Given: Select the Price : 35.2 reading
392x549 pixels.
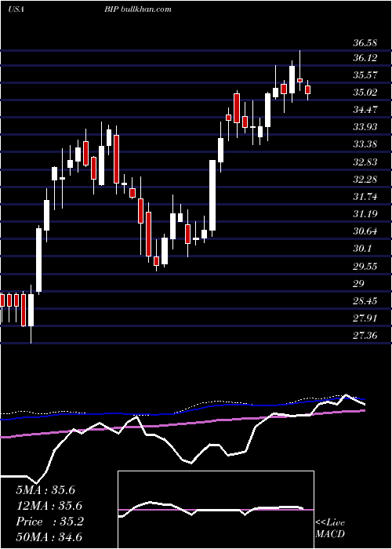Looking at the screenshot, I should pyautogui.click(x=49, y=522).
